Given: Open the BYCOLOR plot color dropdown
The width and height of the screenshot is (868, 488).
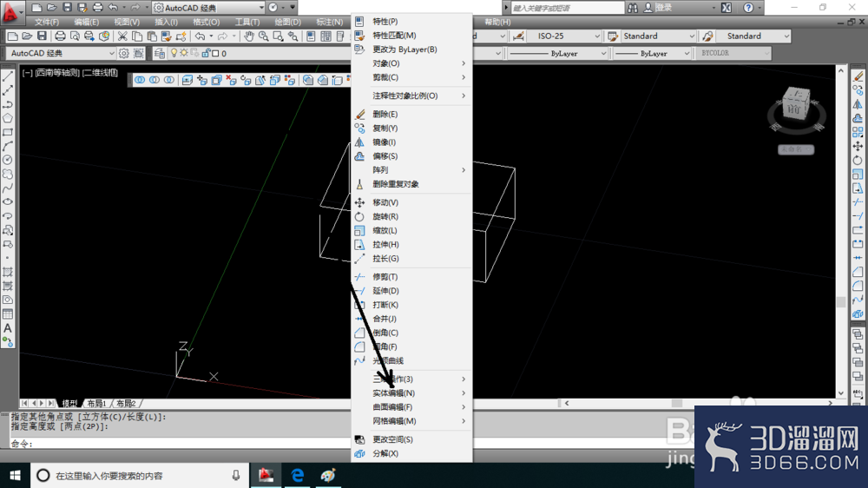Looking at the screenshot, I should [733, 53].
